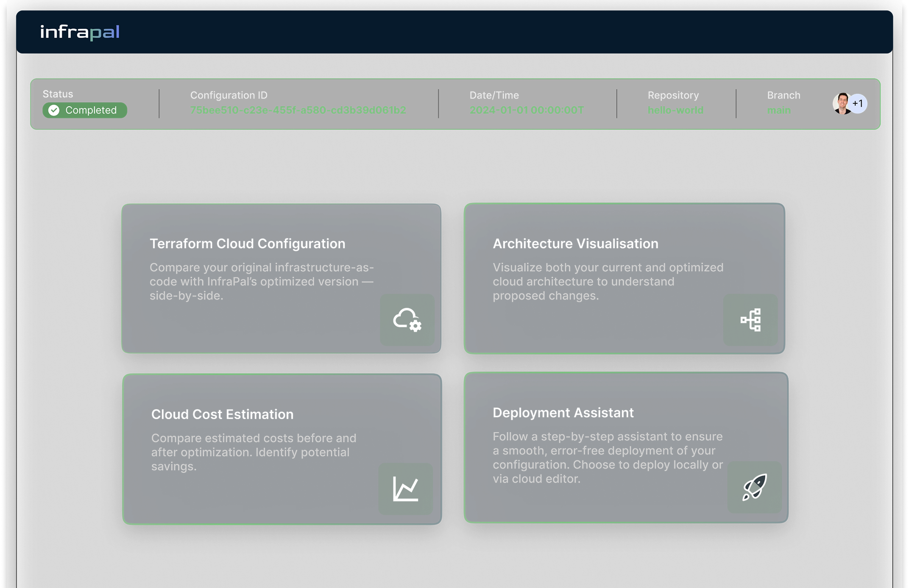
Task: Click the green checkmark status icon
Action: point(54,111)
